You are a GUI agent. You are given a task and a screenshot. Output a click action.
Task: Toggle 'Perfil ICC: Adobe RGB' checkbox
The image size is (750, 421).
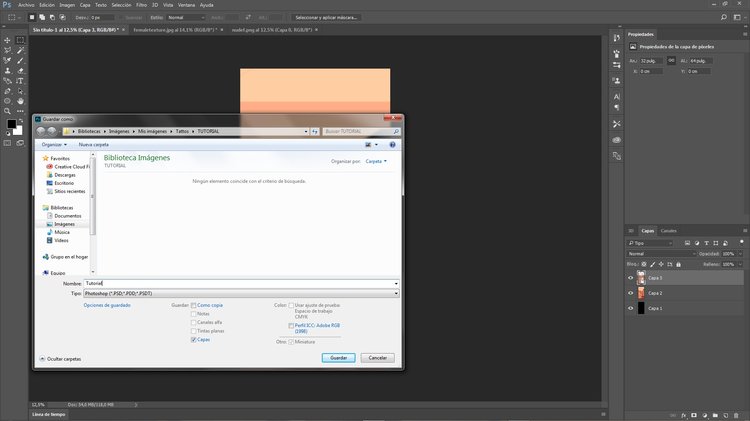[291, 326]
